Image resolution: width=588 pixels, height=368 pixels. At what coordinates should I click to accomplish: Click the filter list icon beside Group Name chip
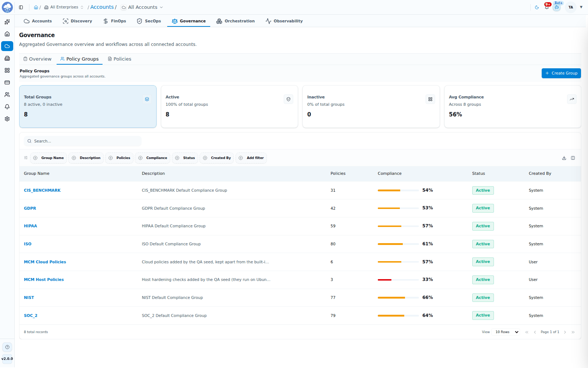(26, 158)
